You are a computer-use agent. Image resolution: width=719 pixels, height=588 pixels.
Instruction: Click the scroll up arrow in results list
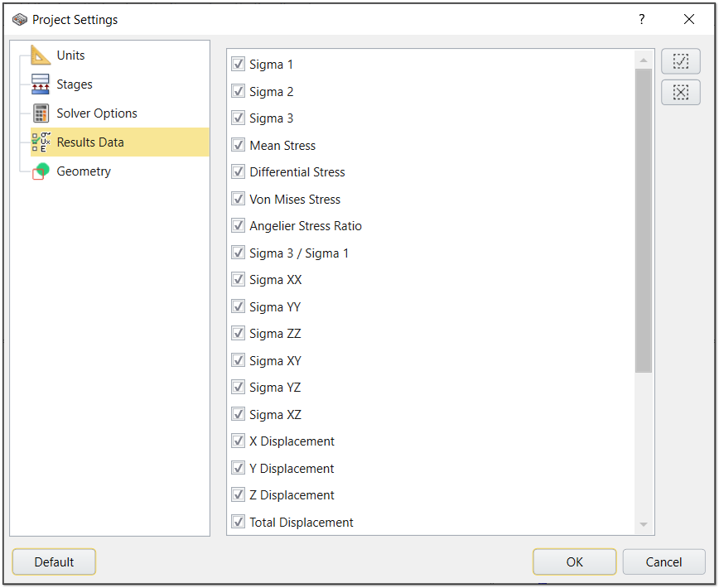(x=644, y=60)
